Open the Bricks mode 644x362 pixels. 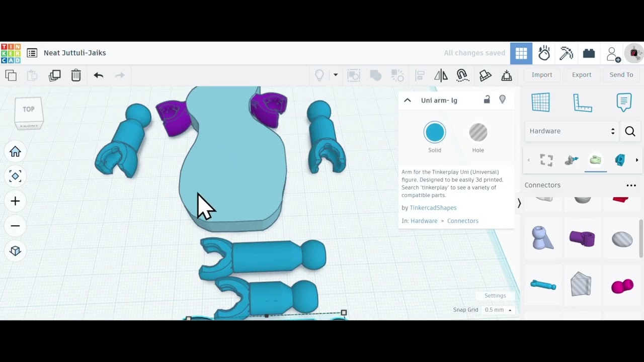click(x=589, y=53)
